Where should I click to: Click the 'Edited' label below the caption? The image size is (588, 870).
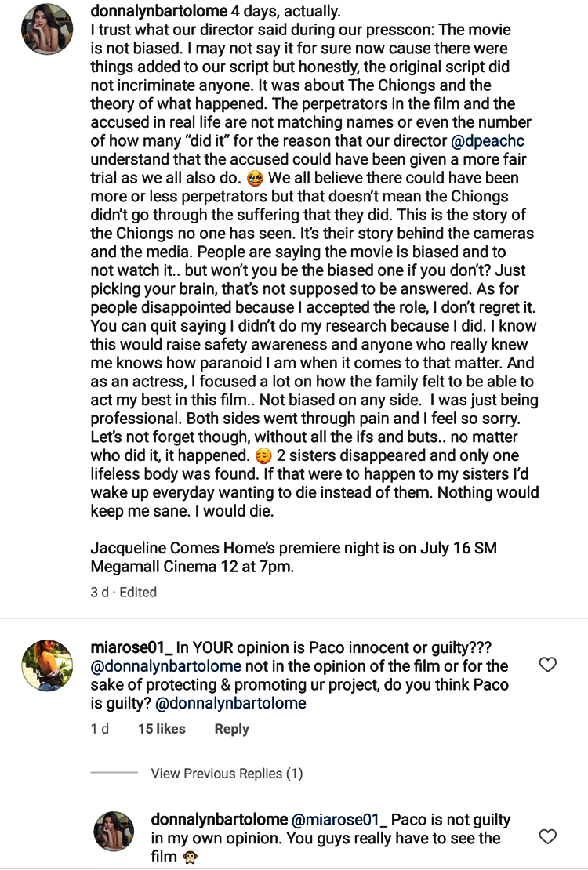(x=138, y=593)
